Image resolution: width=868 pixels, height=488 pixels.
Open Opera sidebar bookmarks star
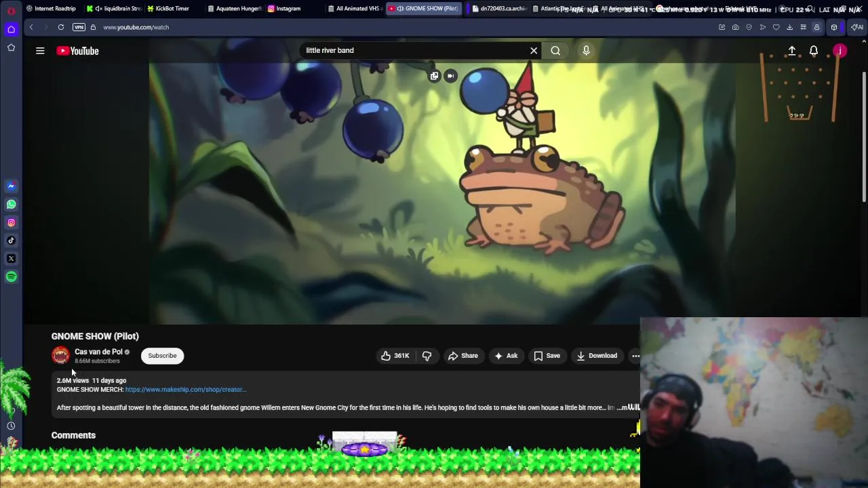(11, 47)
